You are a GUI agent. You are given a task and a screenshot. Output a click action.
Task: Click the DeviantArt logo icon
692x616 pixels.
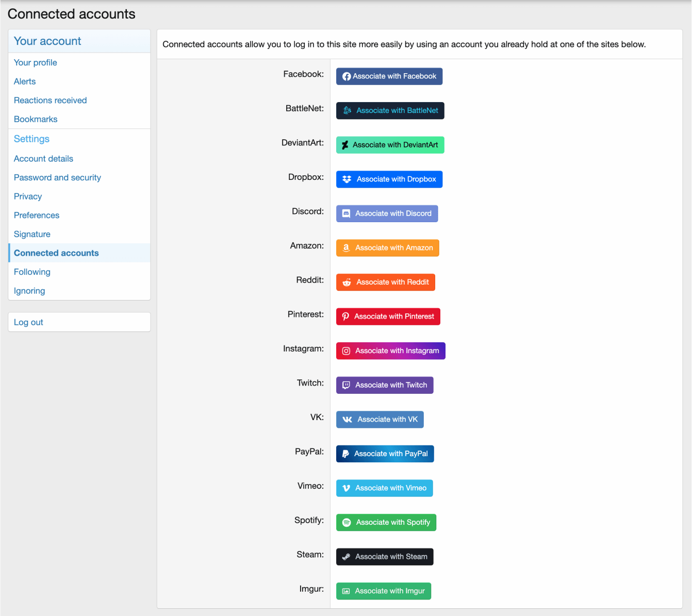point(345,145)
